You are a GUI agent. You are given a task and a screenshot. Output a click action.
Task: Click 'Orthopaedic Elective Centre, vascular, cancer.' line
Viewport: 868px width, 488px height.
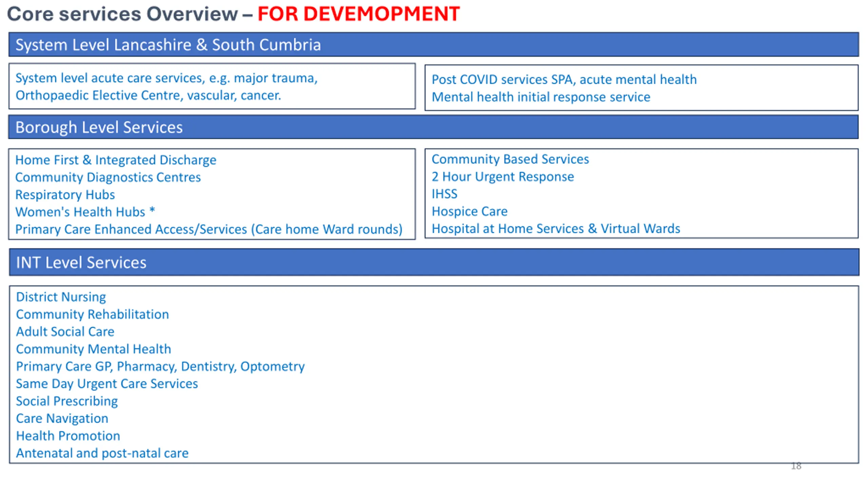click(148, 96)
